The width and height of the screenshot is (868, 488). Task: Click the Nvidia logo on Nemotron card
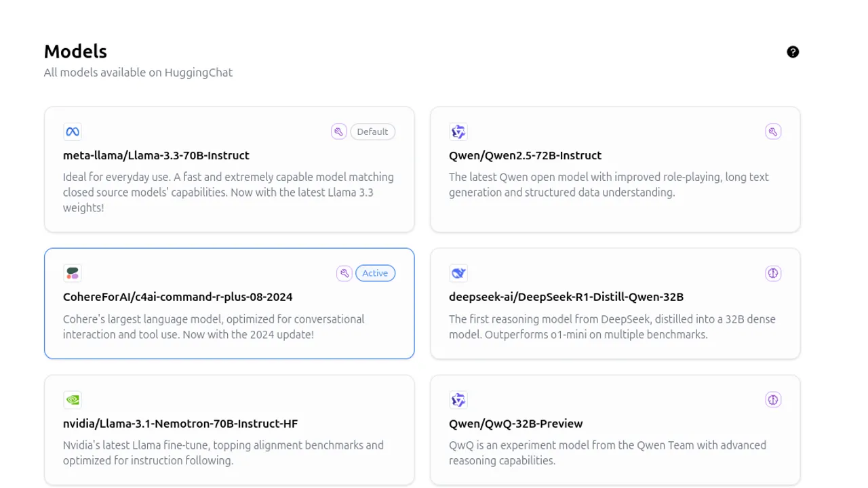coord(73,400)
